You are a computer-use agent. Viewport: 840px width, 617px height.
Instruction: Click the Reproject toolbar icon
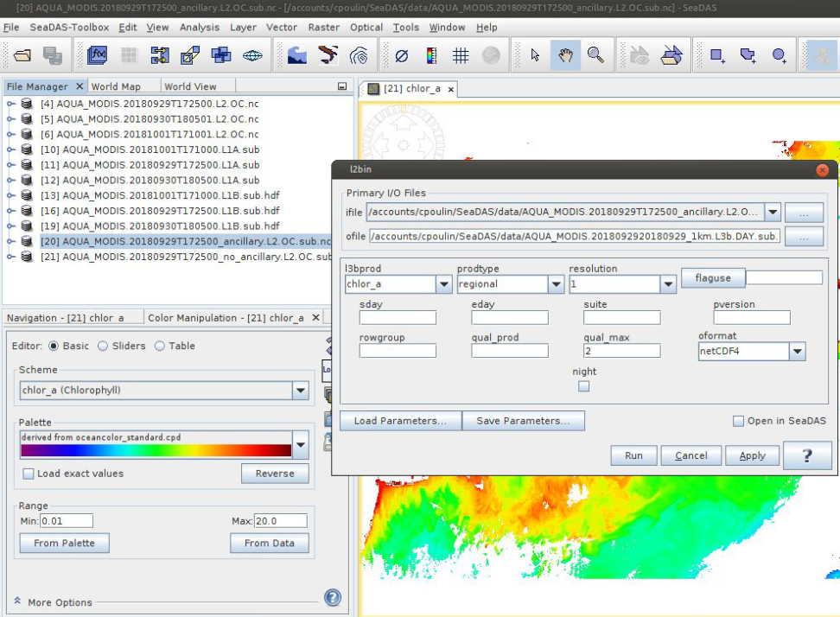click(x=160, y=55)
